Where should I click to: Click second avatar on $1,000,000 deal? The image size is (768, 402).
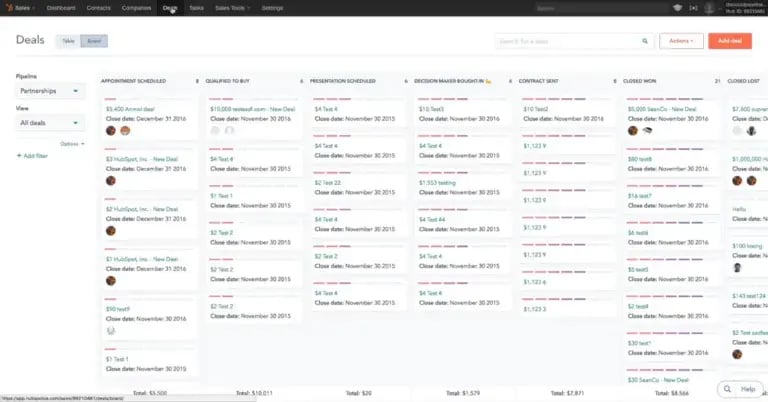click(x=751, y=181)
